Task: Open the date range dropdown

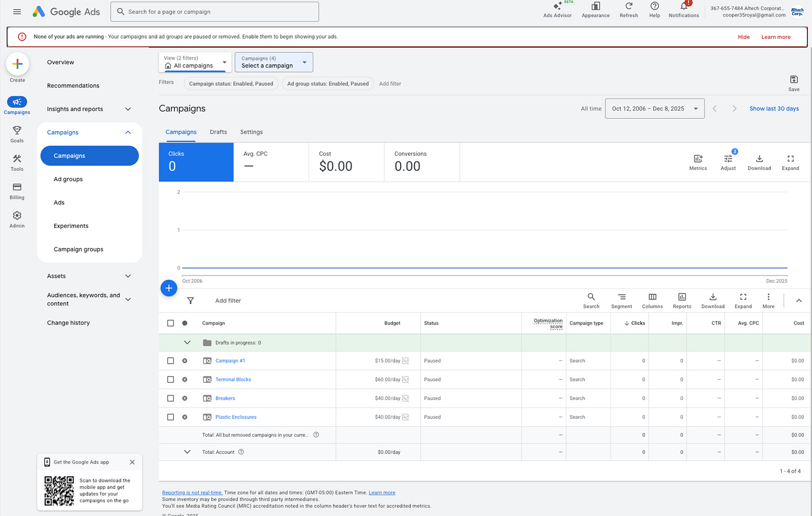Action: click(x=654, y=109)
